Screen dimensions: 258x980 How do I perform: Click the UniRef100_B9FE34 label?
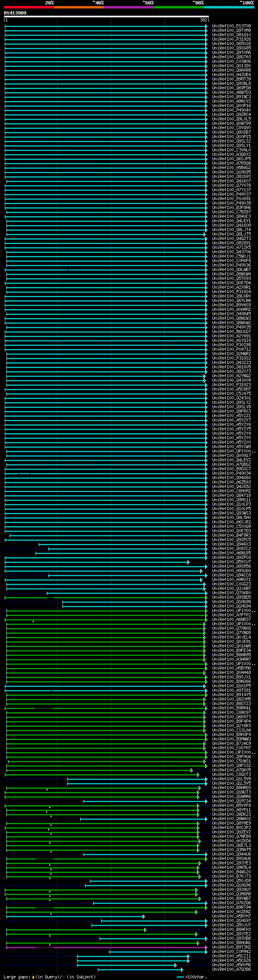point(231,651)
